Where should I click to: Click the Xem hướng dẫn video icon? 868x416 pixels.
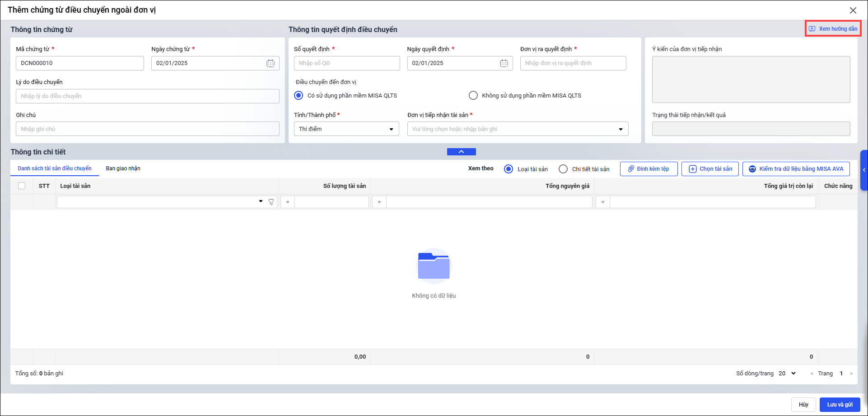pos(812,29)
